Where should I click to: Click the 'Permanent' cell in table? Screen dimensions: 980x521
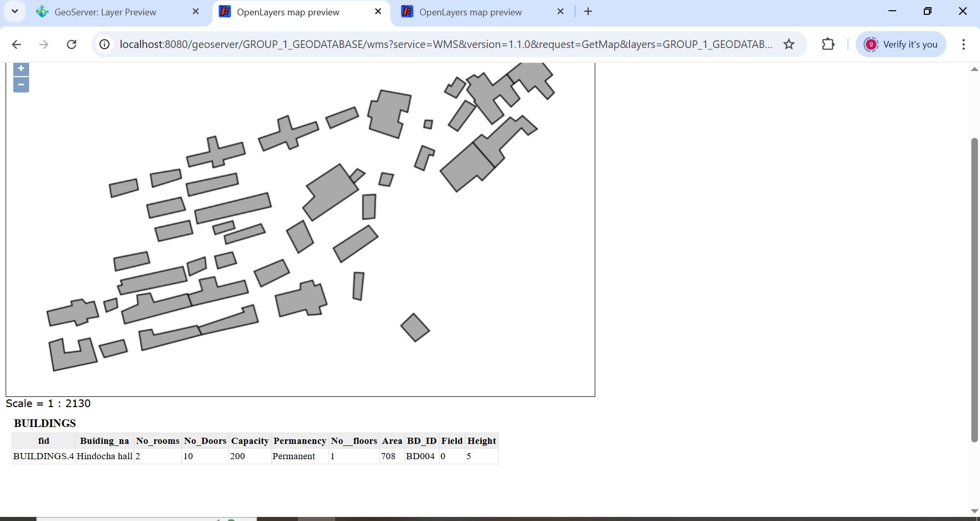[300, 456]
